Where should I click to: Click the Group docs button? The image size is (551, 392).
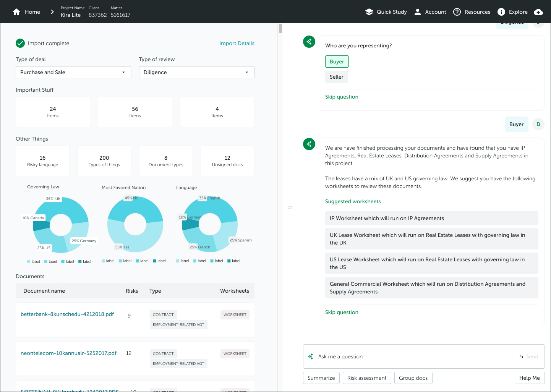tap(413, 378)
